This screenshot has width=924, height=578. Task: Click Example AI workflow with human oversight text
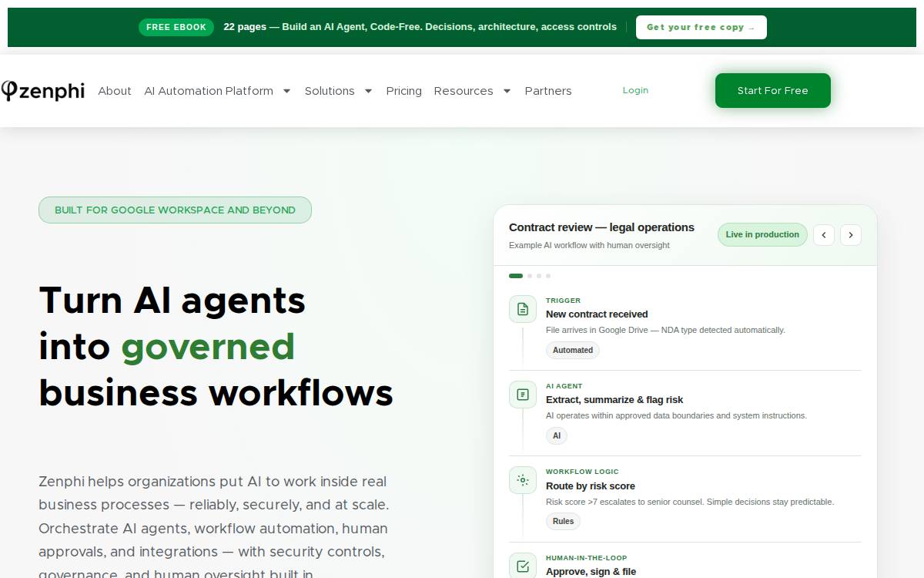click(x=589, y=245)
